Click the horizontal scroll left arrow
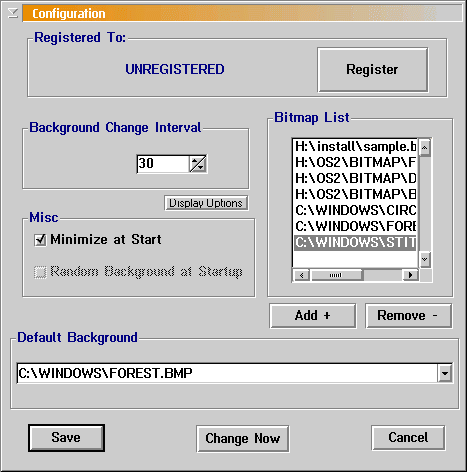 (x=302, y=275)
